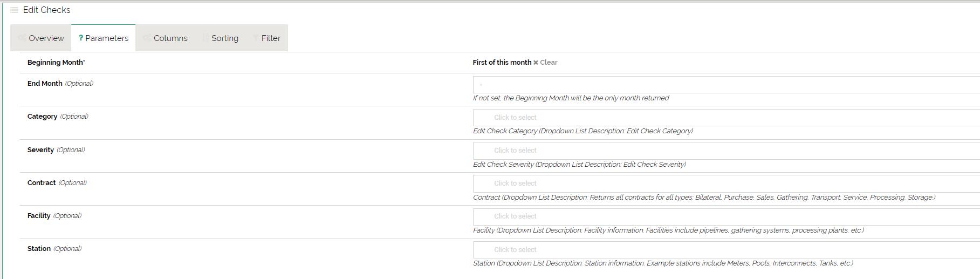Click the Columns tab icon
Viewport: 980px width, 279px height.
click(x=147, y=38)
